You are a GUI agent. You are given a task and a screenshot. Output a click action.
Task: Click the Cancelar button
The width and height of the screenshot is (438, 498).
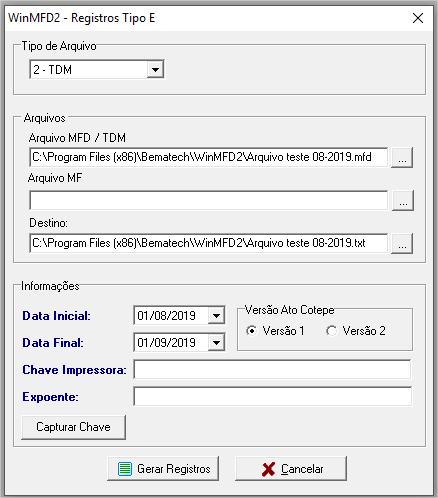pos(291,469)
